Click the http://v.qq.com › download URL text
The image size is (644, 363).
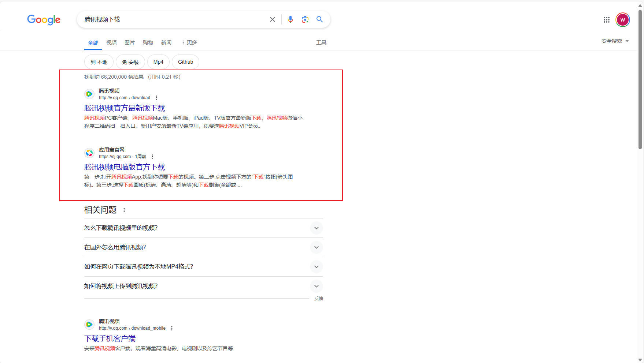coord(125,98)
